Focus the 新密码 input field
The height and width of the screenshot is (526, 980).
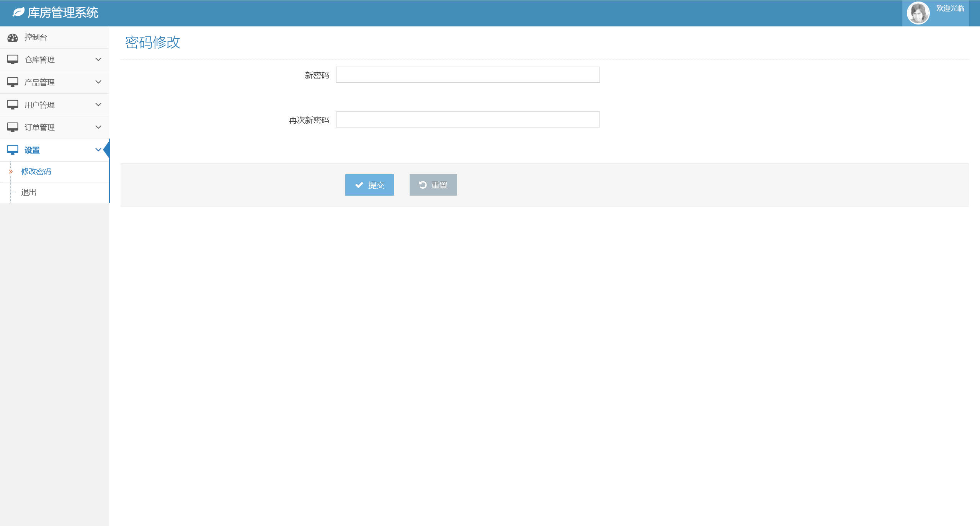pos(467,75)
